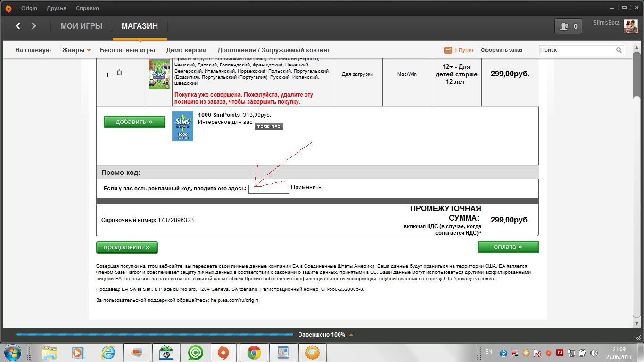Click The Sims 3 game box thumbnail

159,74
